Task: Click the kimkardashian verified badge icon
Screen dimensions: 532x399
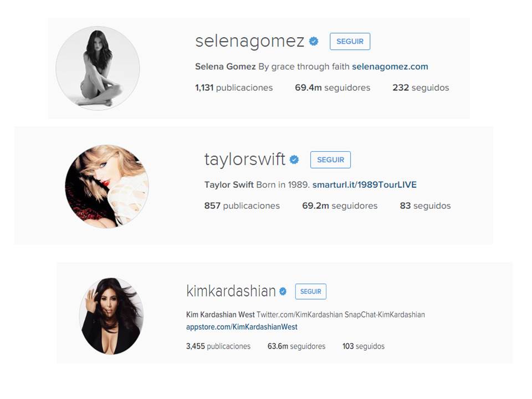Action: pos(283,291)
